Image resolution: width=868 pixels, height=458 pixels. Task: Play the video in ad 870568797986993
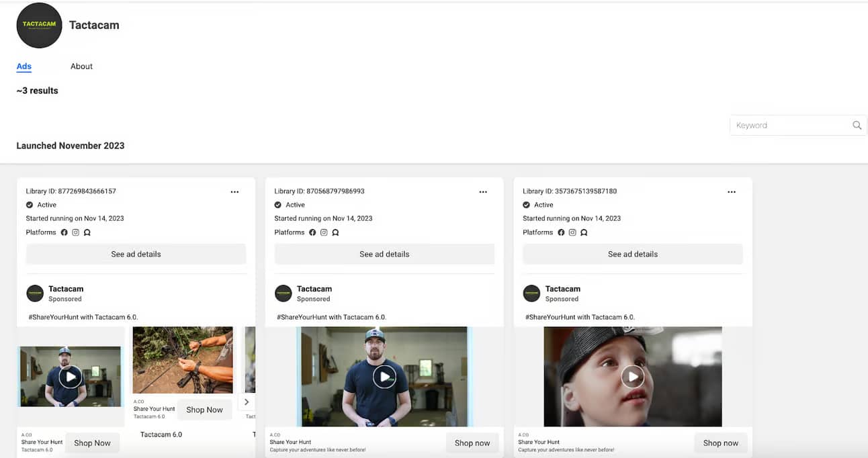coord(384,377)
